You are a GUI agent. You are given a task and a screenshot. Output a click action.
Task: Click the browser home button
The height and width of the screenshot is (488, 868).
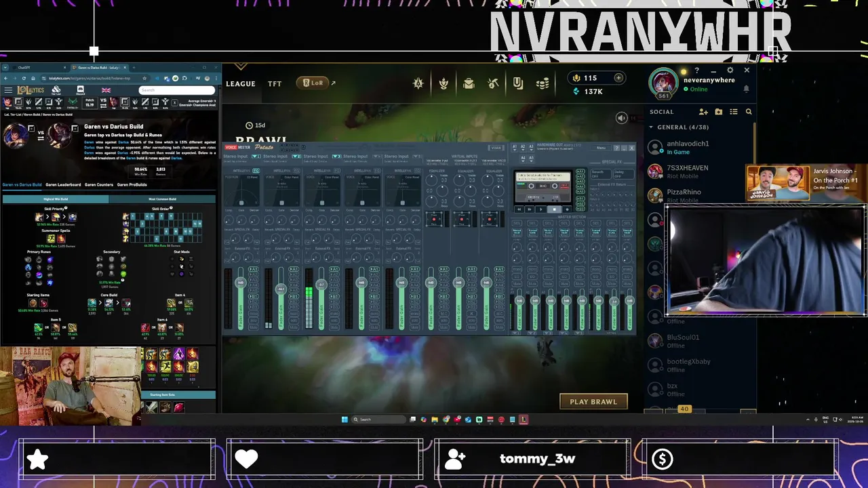pos(33,78)
